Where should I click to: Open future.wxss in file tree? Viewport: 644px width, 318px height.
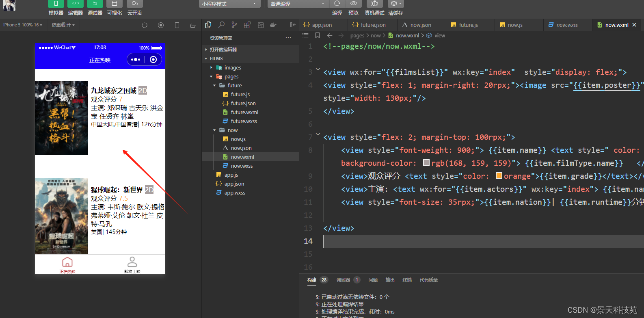point(250,121)
